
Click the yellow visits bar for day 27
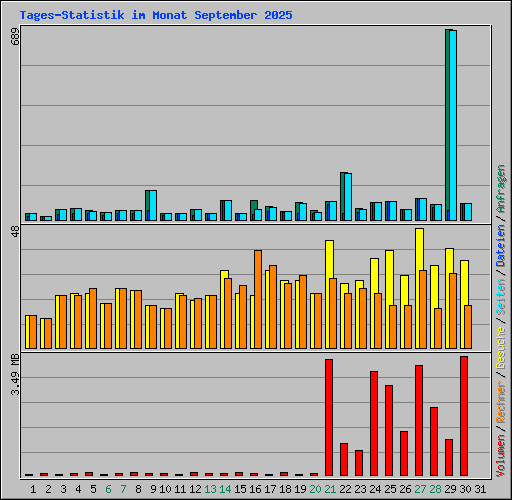[x=419, y=289]
